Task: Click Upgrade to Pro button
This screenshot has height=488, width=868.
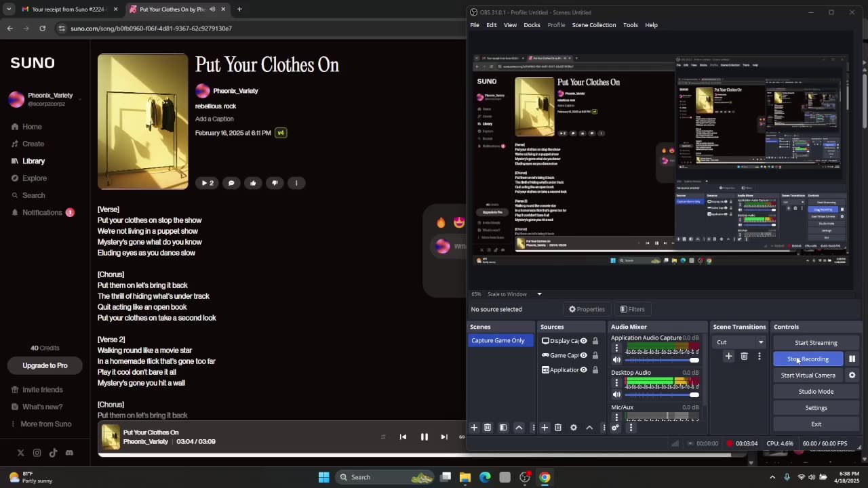Action: (45, 365)
